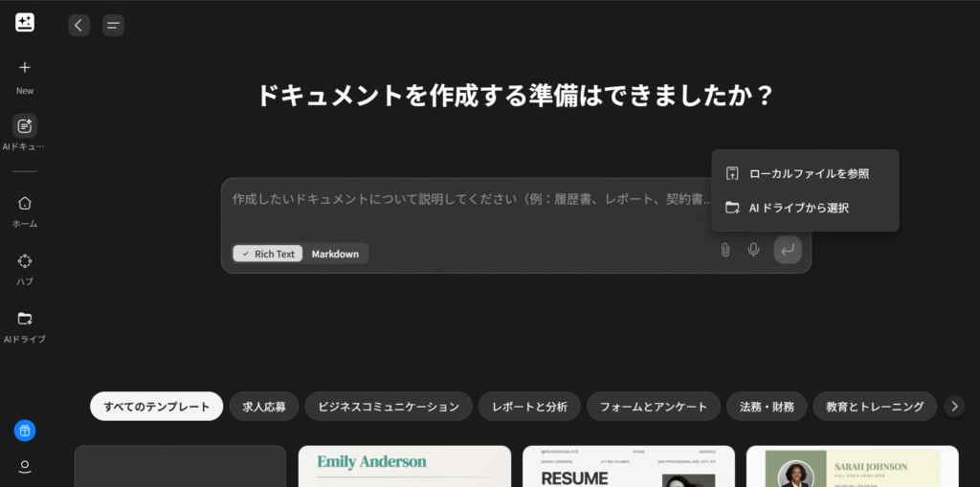Switch the format to Markdown
This screenshot has height=487, width=980.
(335, 254)
